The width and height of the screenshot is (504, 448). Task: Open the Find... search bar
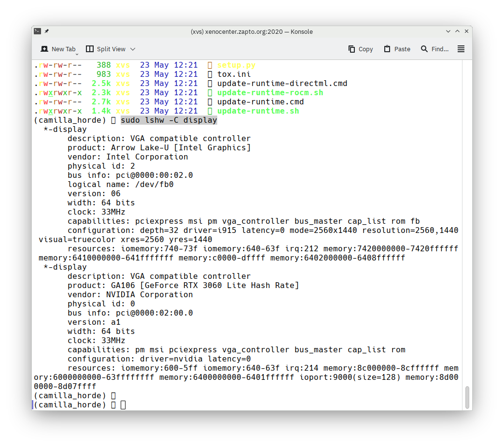coord(434,49)
